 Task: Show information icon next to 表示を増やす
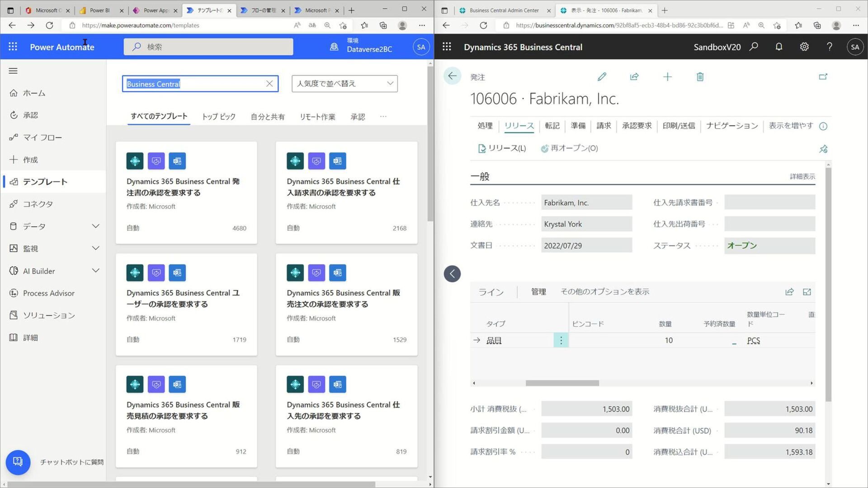(x=823, y=126)
